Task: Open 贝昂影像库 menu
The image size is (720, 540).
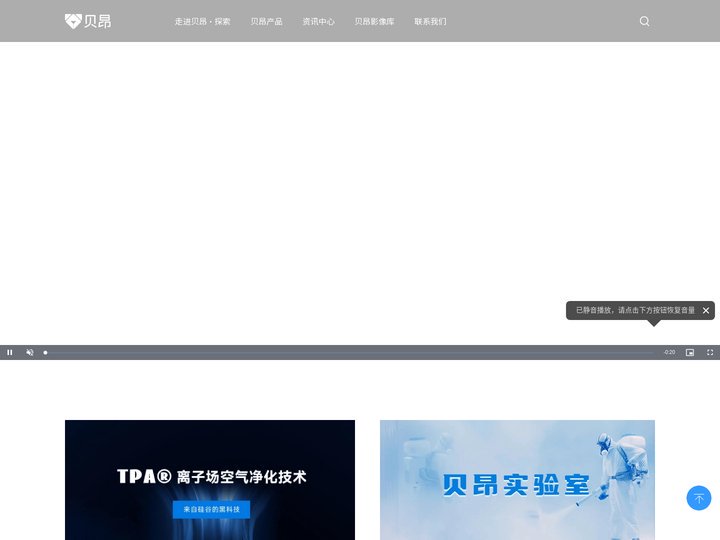Action: pos(374,22)
